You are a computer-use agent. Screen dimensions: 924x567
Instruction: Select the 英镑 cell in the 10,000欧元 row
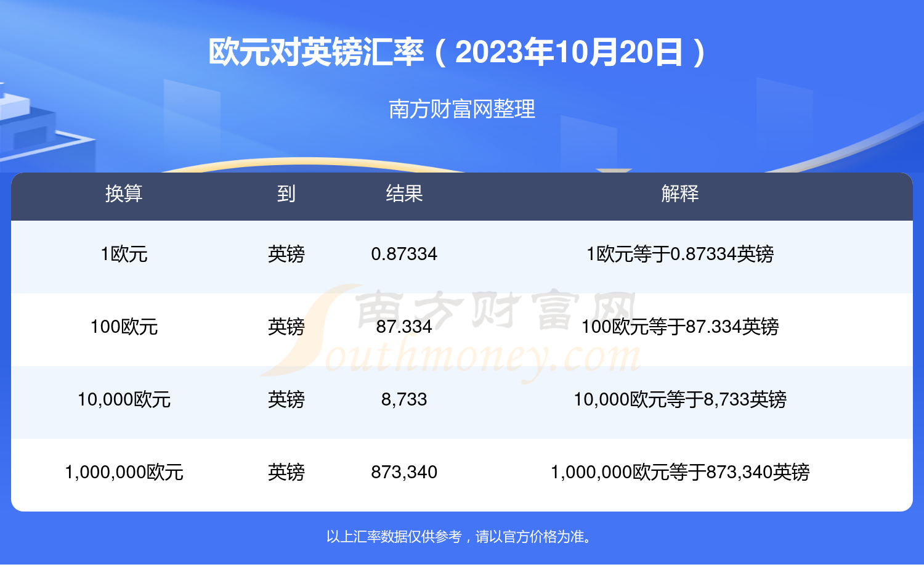point(286,399)
